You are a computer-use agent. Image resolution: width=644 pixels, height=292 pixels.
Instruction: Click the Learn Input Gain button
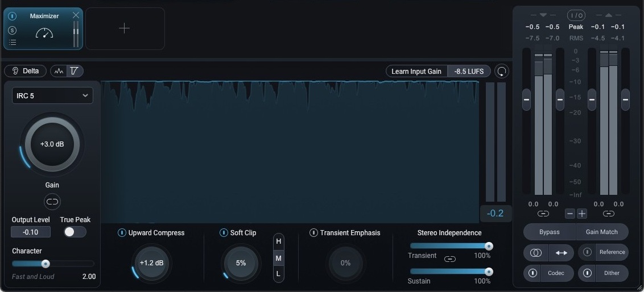click(416, 72)
